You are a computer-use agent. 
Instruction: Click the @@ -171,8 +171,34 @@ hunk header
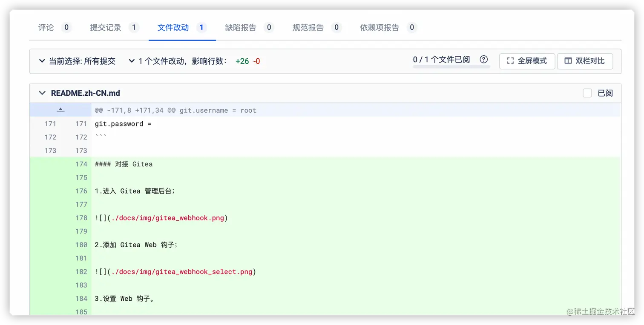tap(175, 110)
